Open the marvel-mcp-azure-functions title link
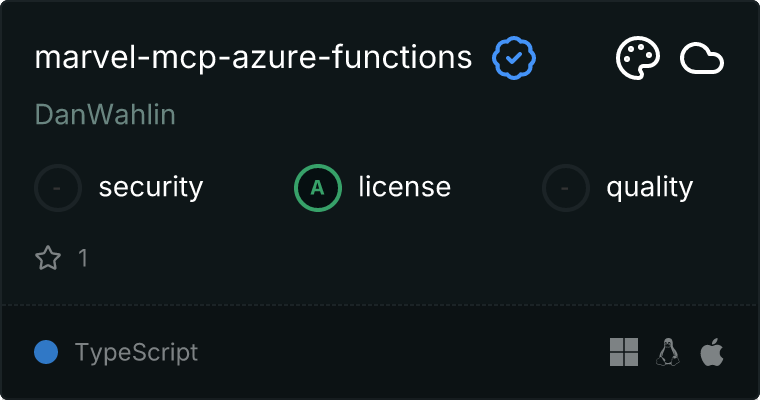The width and height of the screenshot is (760, 400). (253, 58)
